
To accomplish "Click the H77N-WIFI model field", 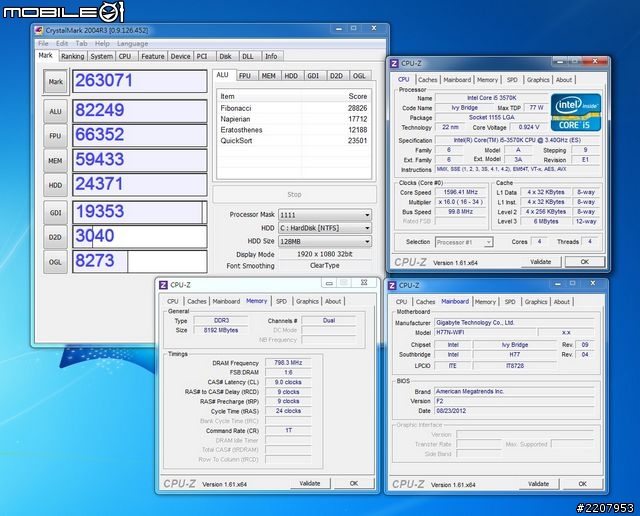I will click(484, 332).
